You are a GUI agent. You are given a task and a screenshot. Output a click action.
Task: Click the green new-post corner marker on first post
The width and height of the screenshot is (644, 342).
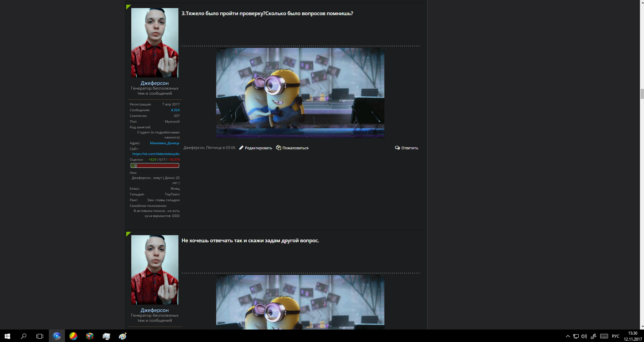(128, 7)
